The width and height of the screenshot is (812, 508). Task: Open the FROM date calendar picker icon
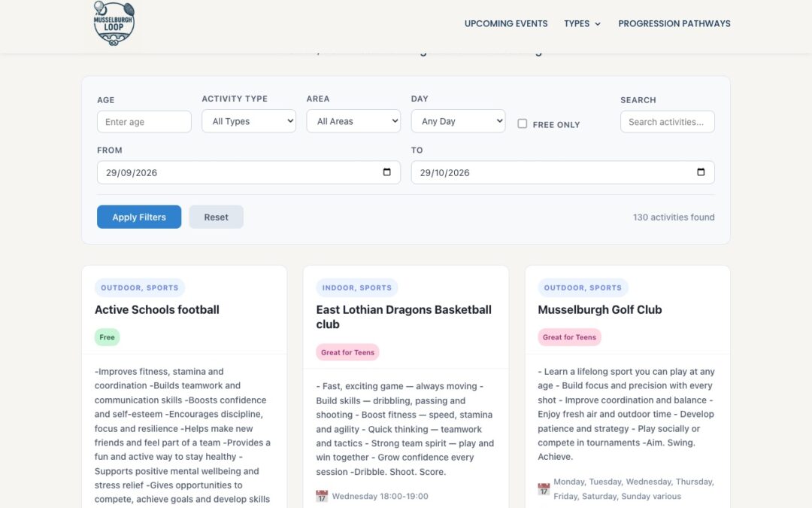point(387,172)
